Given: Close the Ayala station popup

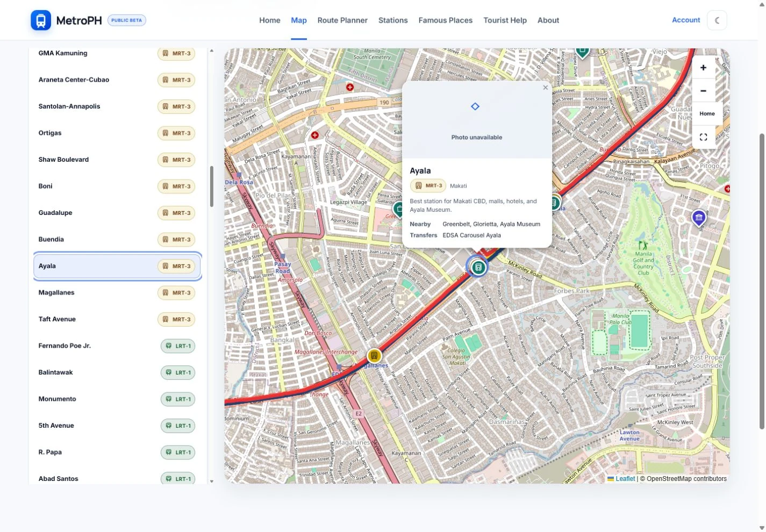Looking at the screenshot, I should coord(545,88).
